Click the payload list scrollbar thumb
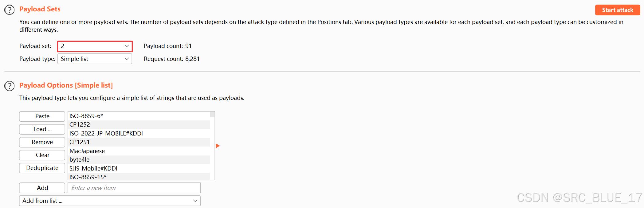The height and width of the screenshot is (208, 644). (212, 115)
